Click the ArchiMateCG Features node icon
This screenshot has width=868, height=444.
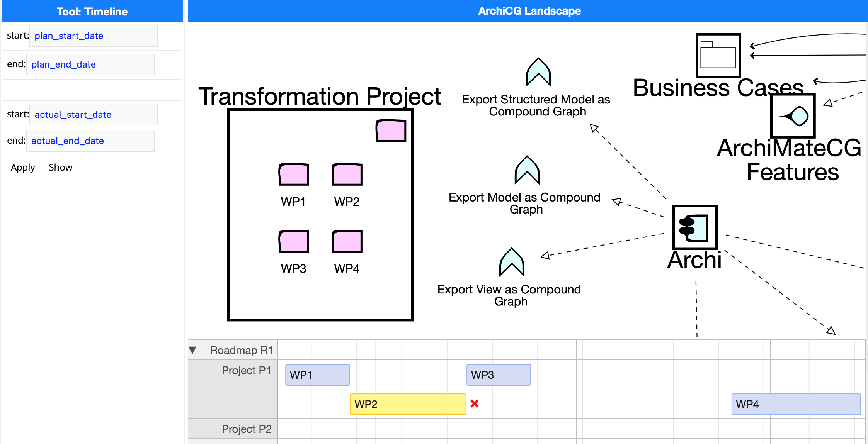(x=793, y=116)
